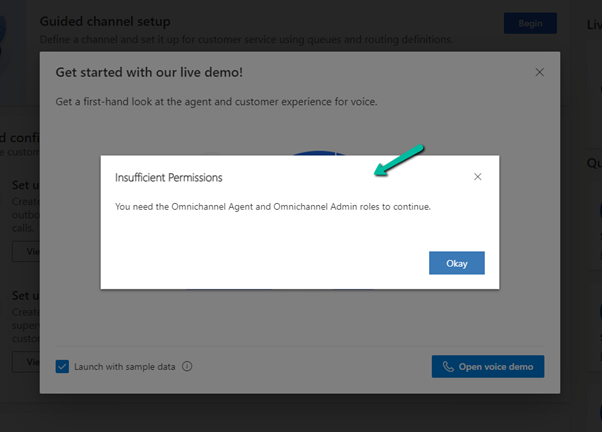The height and width of the screenshot is (432, 602).
Task: Click the Okay button in the permissions dialog
Action: pyautogui.click(x=457, y=262)
